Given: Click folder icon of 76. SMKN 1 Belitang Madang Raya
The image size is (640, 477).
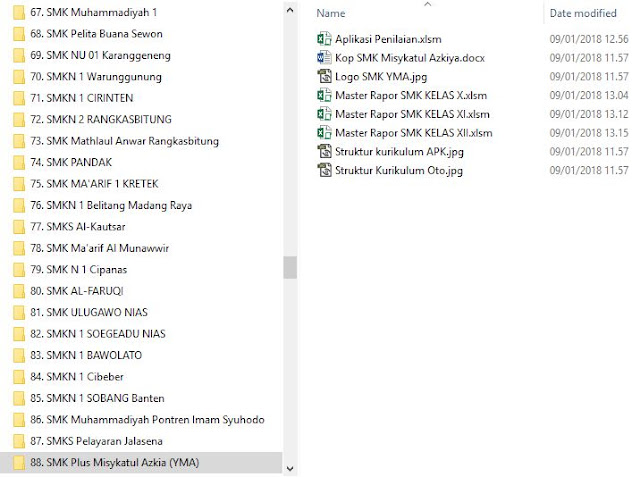Looking at the screenshot, I should 19,205.
